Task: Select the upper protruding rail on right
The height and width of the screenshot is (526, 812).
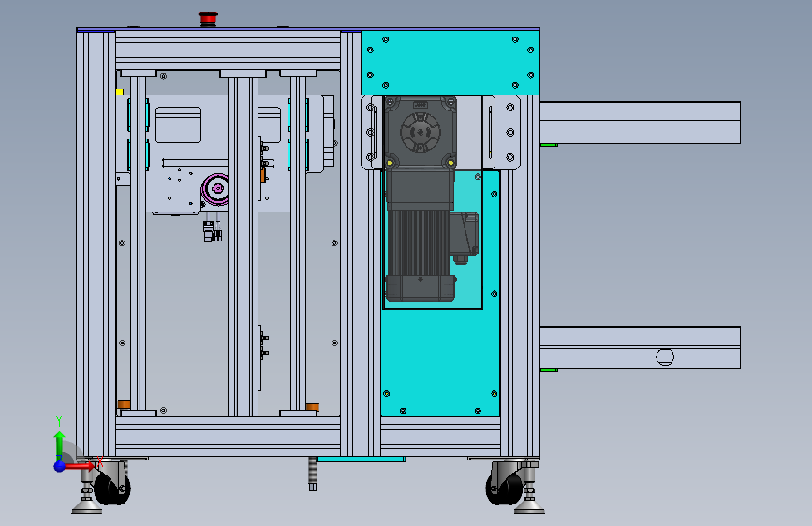Action: (640, 123)
